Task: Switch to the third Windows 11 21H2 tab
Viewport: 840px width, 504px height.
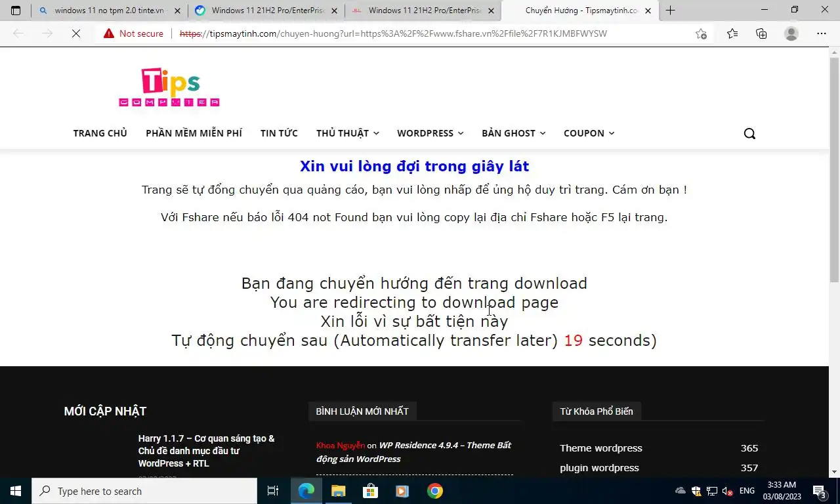Action: click(x=423, y=10)
